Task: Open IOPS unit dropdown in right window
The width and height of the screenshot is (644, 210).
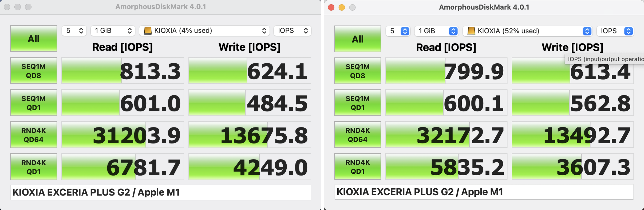Action: coord(615,31)
